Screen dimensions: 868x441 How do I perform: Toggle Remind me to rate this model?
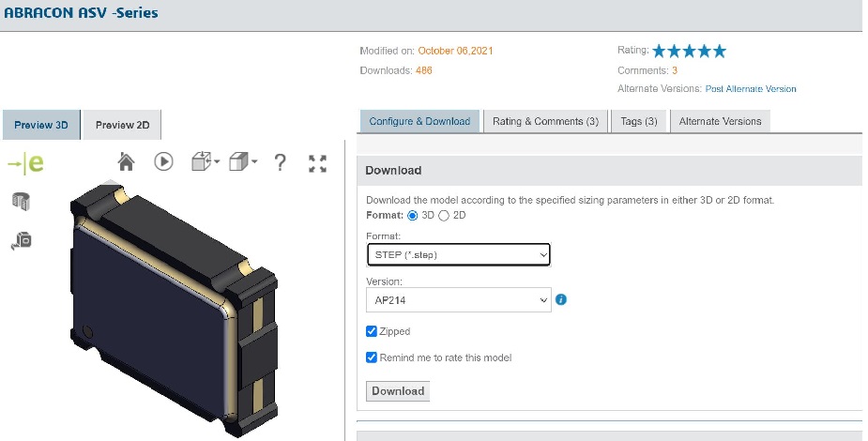point(372,357)
